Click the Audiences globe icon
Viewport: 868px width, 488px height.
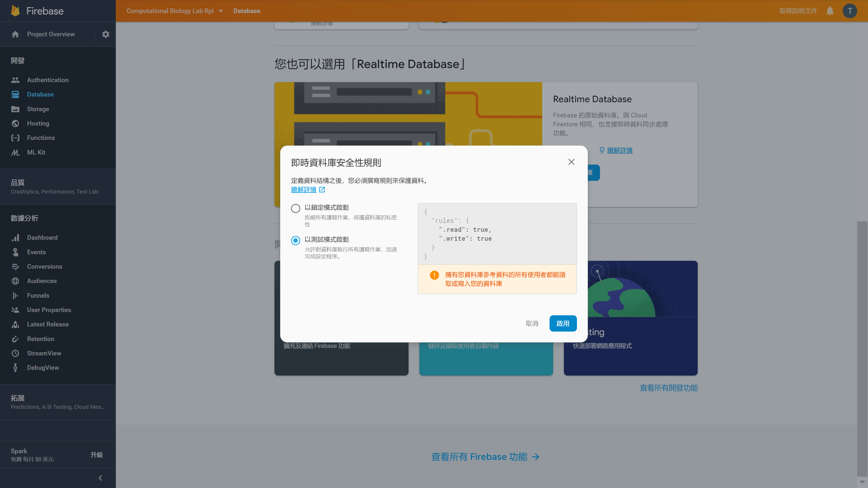point(15,281)
